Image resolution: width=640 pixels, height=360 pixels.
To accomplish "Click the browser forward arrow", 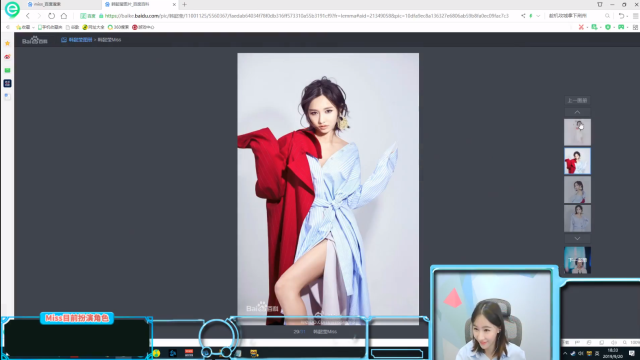I will [x=39, y=16].
